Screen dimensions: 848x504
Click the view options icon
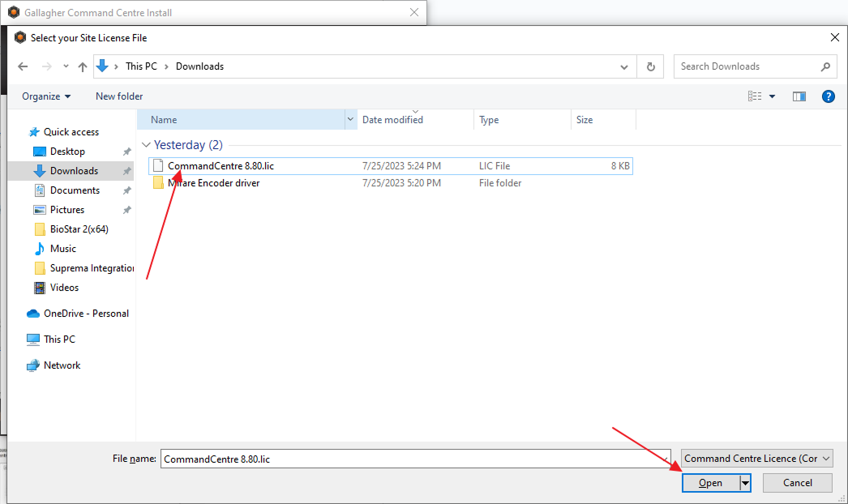755,96
